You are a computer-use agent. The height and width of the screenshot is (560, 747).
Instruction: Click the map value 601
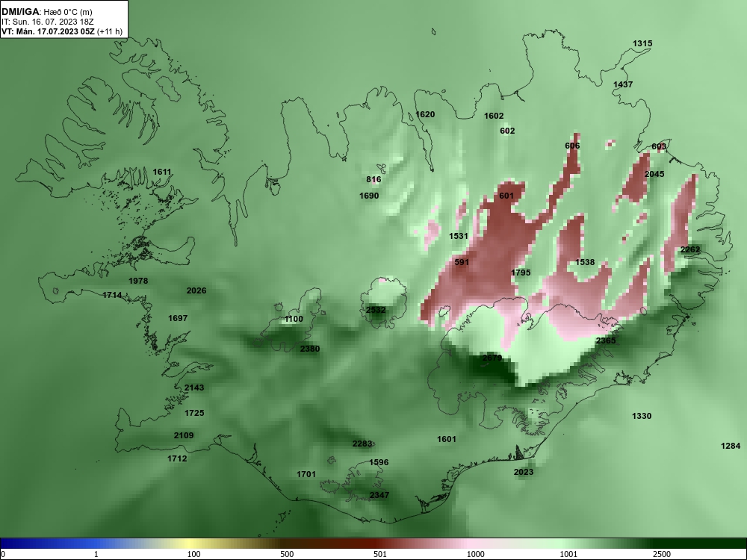[x=506, y=196]
